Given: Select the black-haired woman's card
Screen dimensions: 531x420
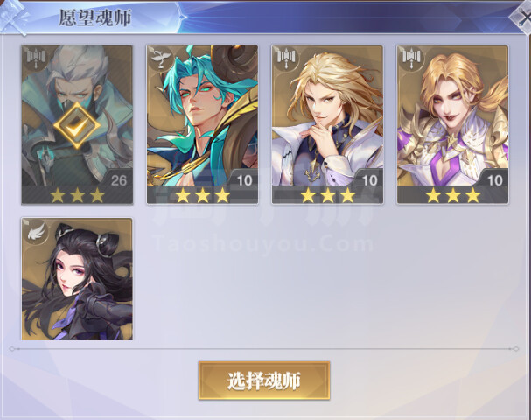Looking at the screenshot, I should [x=77, y=279].
